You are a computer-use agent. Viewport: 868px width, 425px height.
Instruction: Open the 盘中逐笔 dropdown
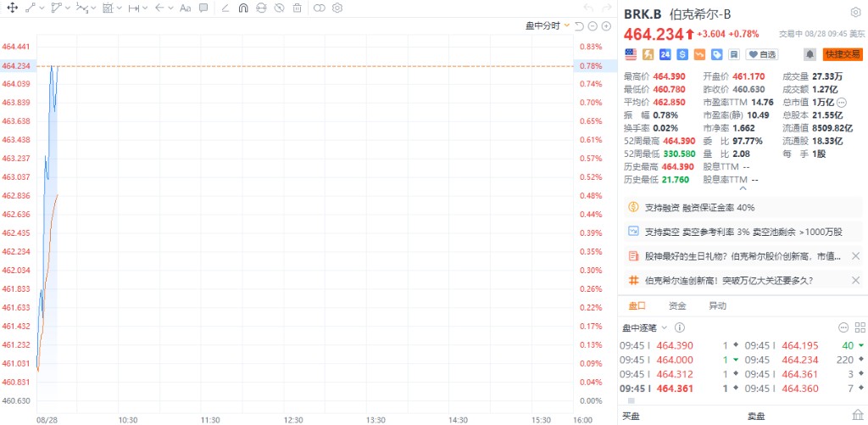coord(645,327)
